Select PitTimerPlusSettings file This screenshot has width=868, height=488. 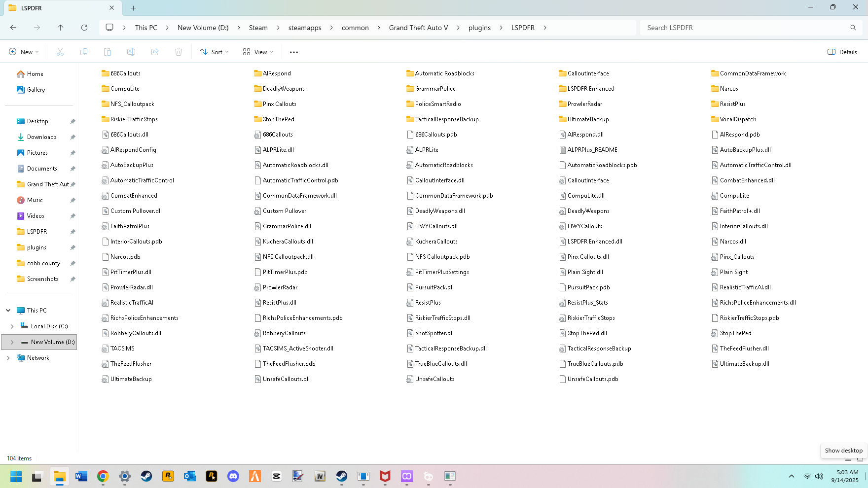[x=437, y=272]
